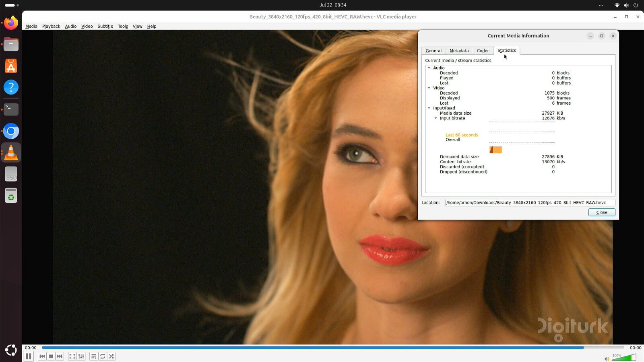Minimize the Current Media Information dialog
Viewport: 644px width, 362px height.
[x=590, y=36]
